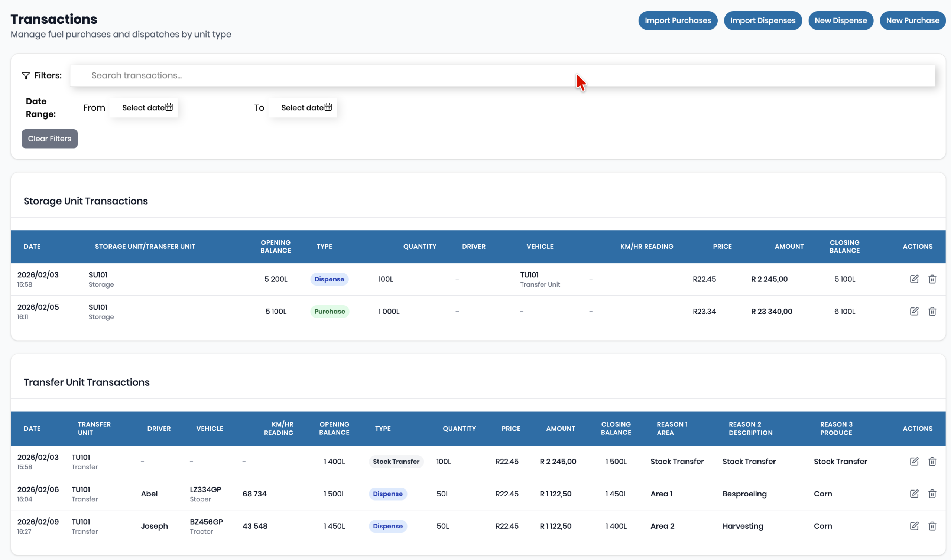Focus the Search transactions field
Image resolution: width=951 pixels, height=560 pixels.
point(502,75)
